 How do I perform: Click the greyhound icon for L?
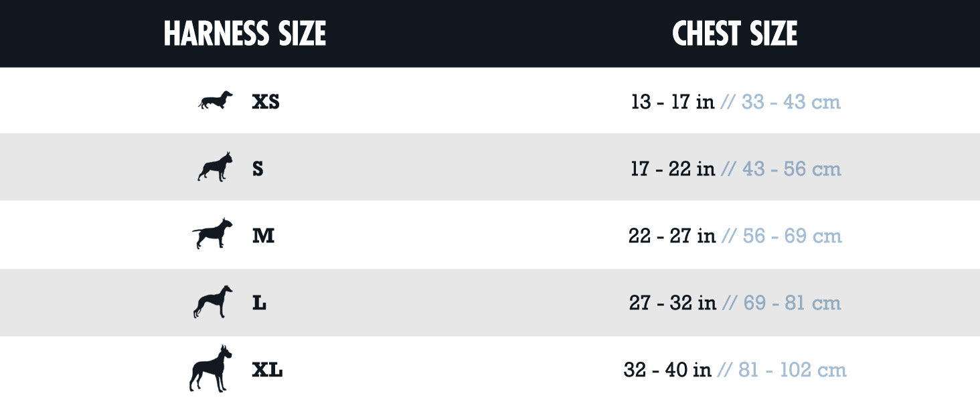tap(214, 301)
